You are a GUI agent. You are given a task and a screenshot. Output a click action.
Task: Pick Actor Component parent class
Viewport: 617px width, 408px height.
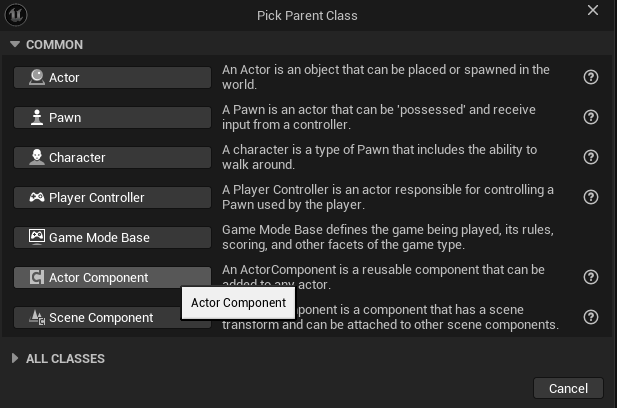pos(112,277)
